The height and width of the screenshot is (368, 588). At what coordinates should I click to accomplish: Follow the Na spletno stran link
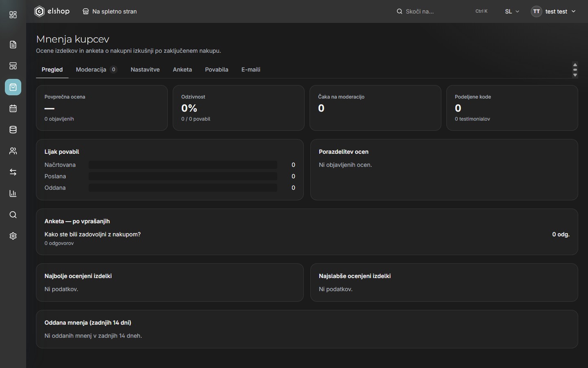tap(109, 11)
